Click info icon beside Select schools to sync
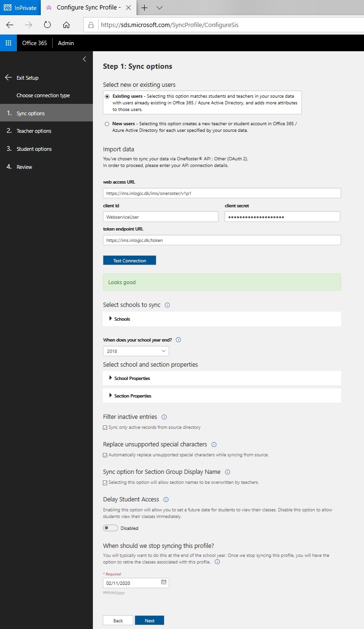 coord(167,305)
